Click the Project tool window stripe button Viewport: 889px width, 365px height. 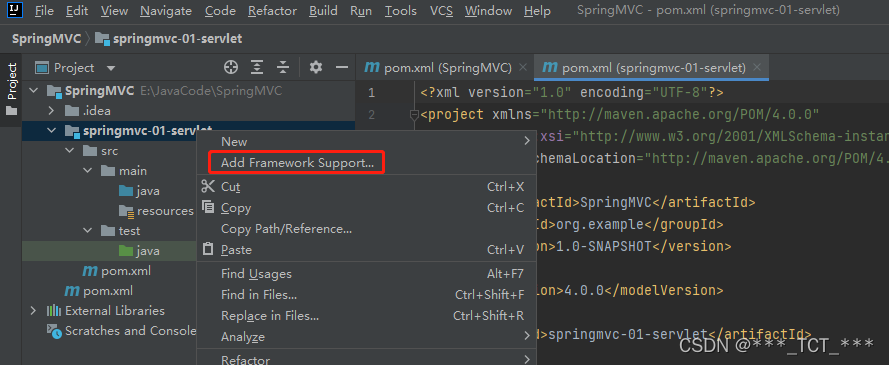click(x=11, y=88)
